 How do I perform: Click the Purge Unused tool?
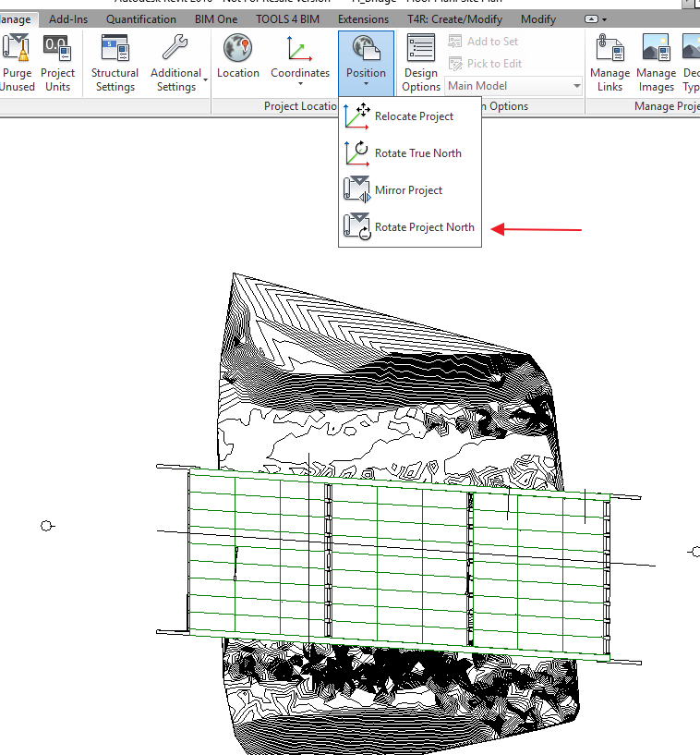(18, 63)
